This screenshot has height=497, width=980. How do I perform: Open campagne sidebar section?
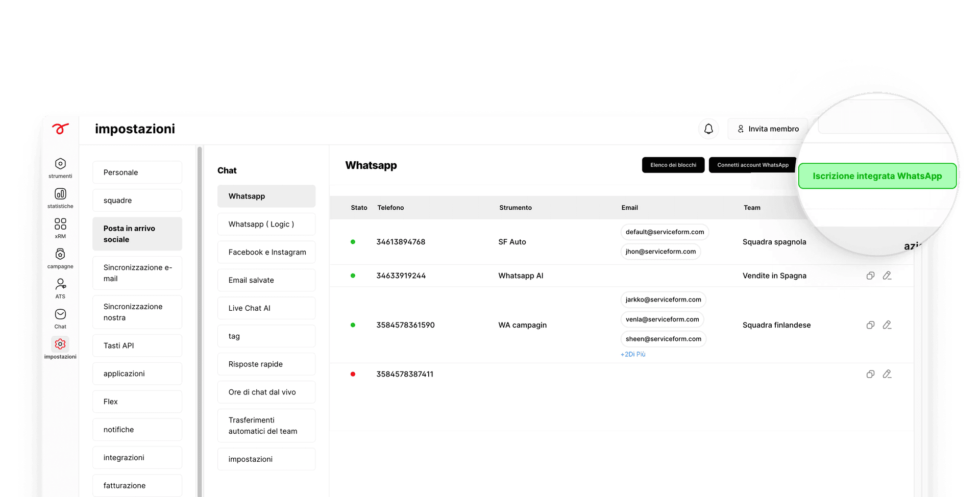click(x=60, y=258)
